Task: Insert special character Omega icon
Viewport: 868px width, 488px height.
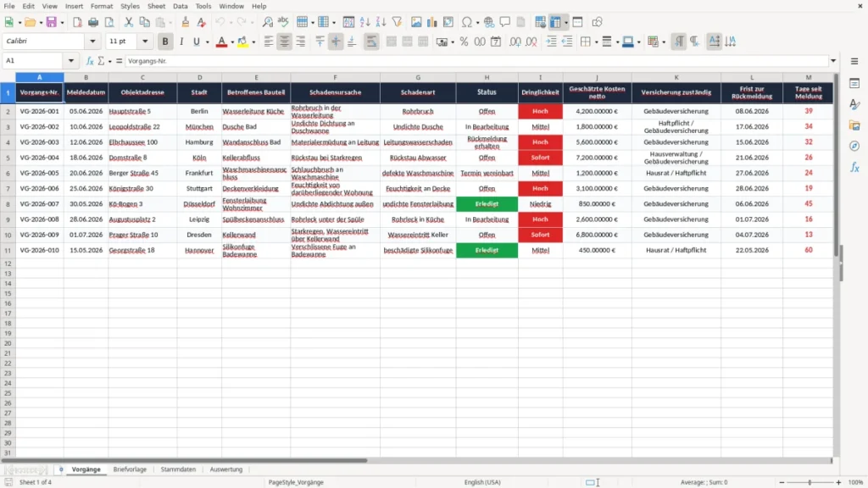Action: pyautogui.click(x=467, y=22)
